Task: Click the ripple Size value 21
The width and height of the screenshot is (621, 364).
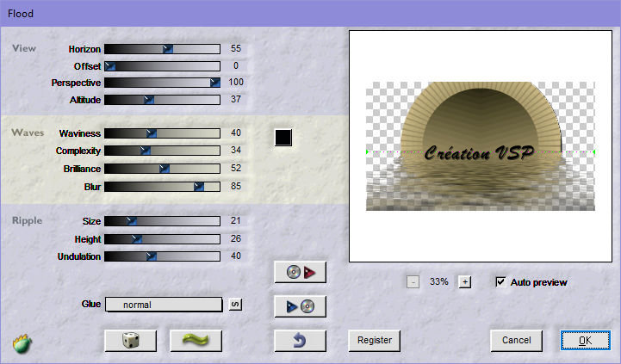Action: coord(236,220)
